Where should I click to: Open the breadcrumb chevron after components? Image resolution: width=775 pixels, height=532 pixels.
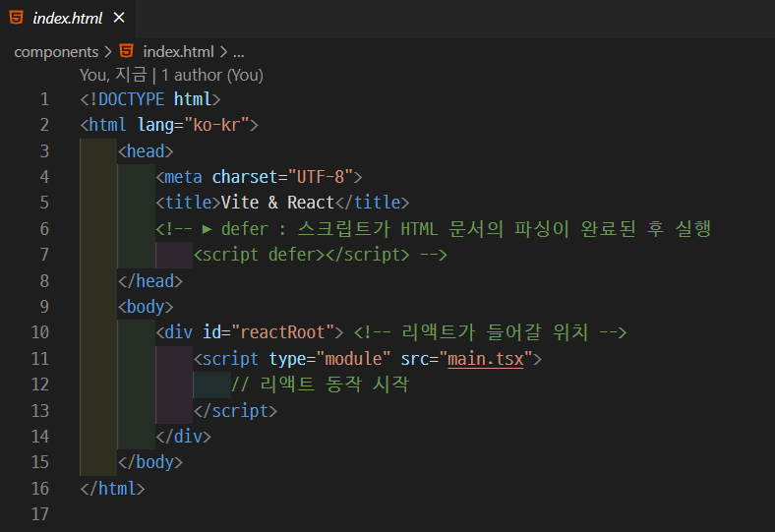[x=108, y=52]
